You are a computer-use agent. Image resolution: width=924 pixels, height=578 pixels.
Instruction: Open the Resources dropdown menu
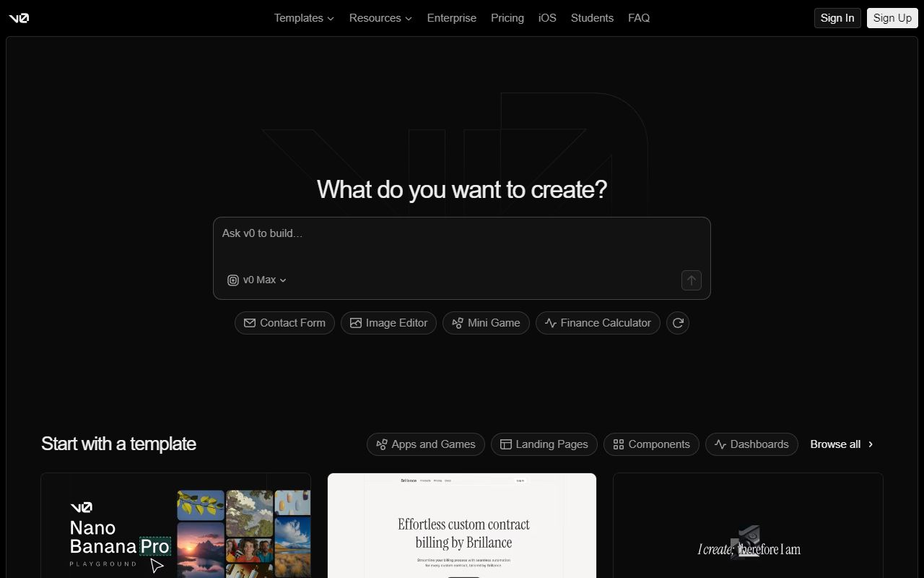pyautogui.click(x=380, y=18)
